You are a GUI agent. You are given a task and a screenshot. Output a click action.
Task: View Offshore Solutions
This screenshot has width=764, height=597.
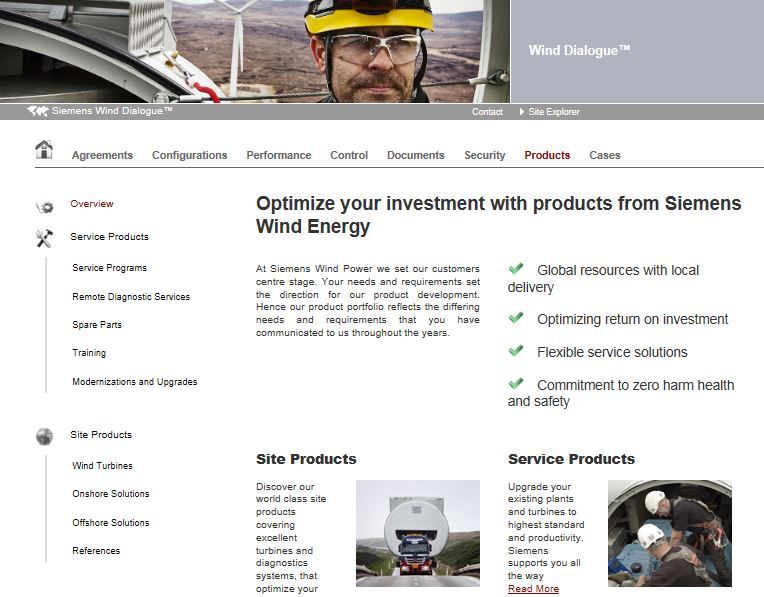point(111,522)
